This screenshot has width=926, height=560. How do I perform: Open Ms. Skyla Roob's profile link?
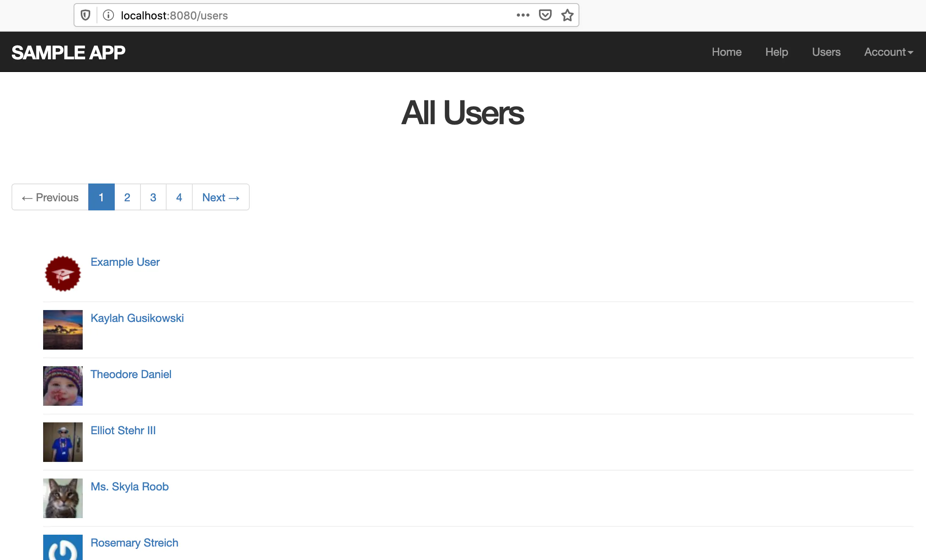coord(130,486)
